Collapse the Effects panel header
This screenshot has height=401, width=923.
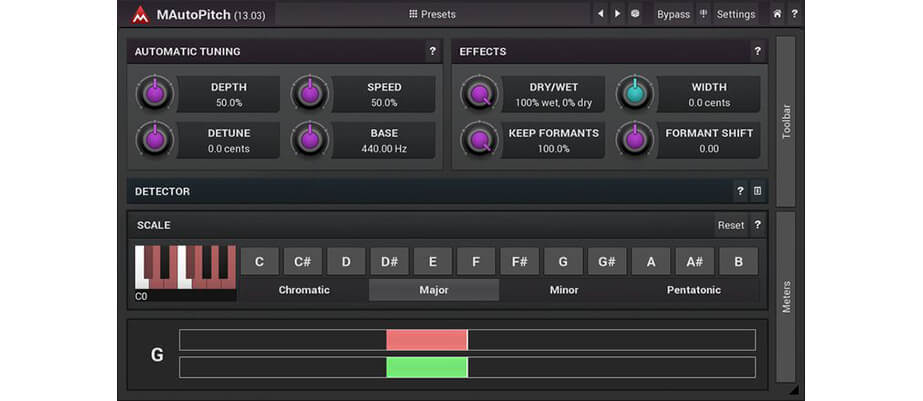pos(601,51)
